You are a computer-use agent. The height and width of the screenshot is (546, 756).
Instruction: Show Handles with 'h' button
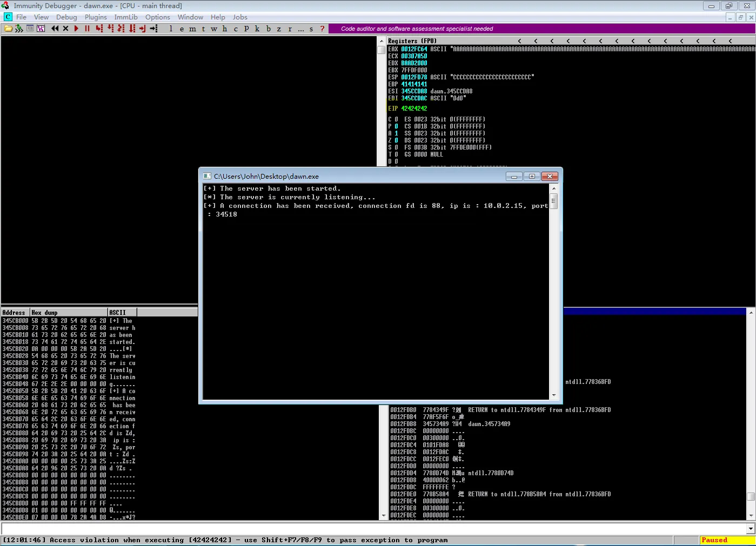tap(225, 29)
